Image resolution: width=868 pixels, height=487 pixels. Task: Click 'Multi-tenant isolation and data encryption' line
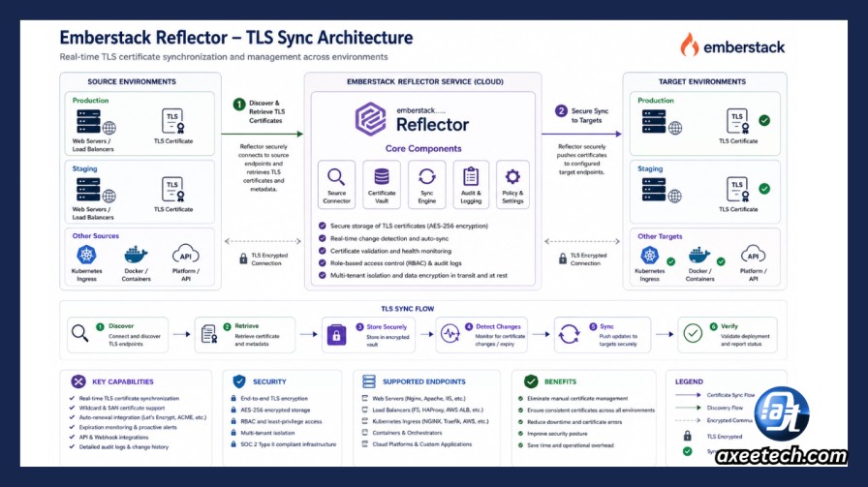point(418,275)
